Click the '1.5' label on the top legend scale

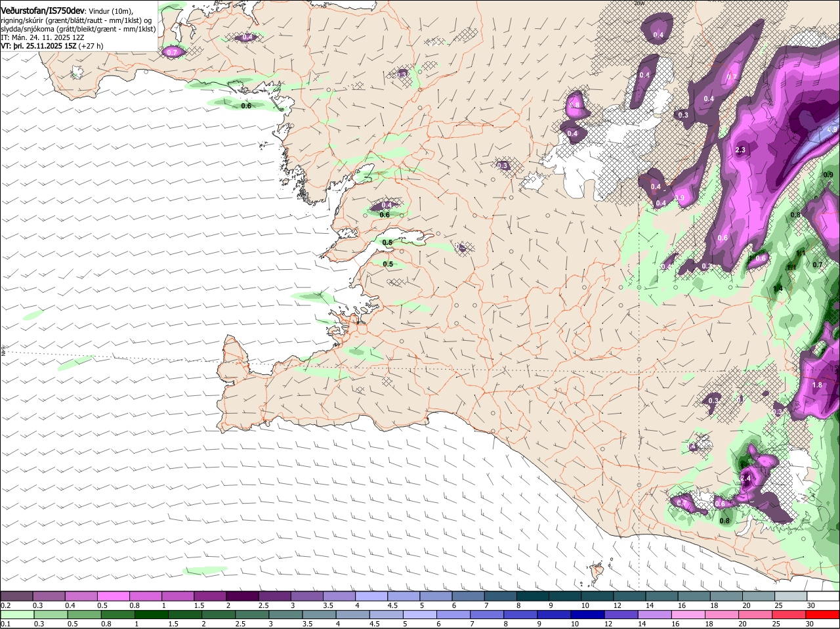(x=199, y=605)
